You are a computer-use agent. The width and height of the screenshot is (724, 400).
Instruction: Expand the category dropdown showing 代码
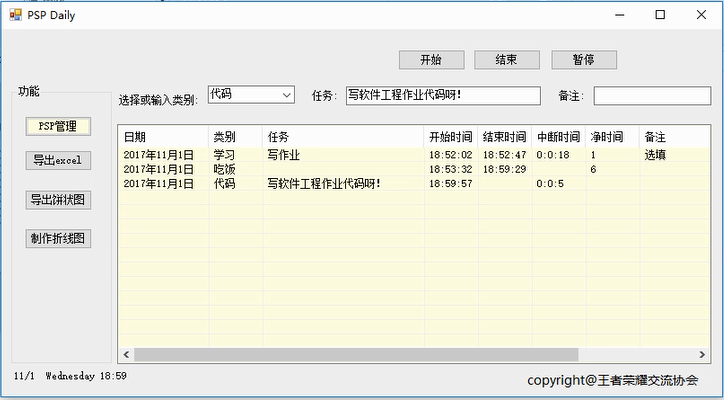click(x=286, y=95)
